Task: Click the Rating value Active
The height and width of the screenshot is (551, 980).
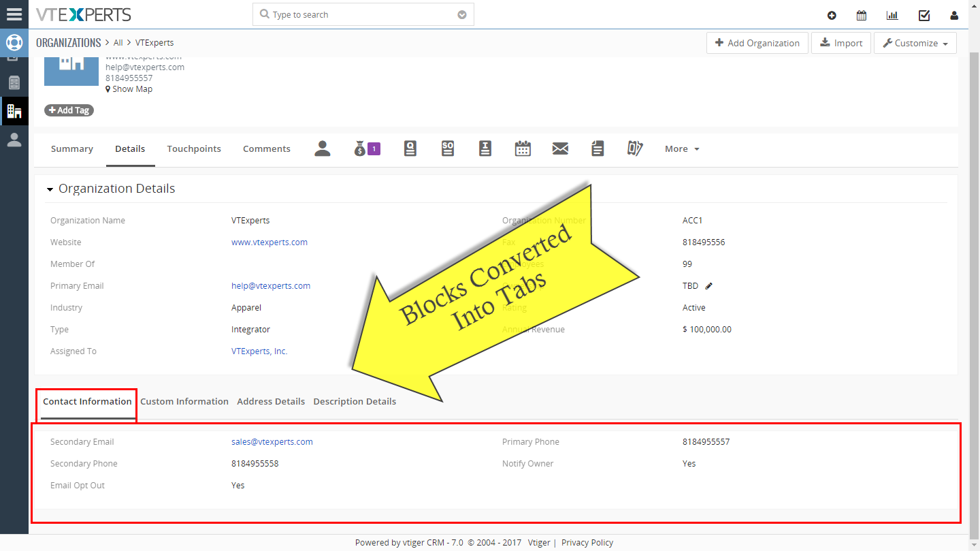Action: (694, 308)
